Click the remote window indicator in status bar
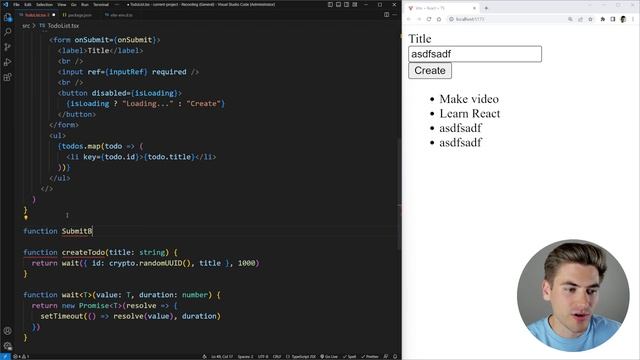 5,356
